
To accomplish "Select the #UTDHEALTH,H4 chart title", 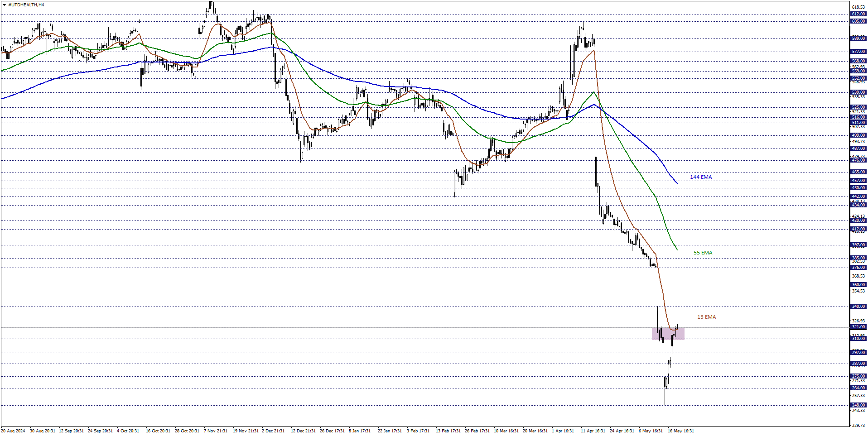I will [x=26, y=5].
